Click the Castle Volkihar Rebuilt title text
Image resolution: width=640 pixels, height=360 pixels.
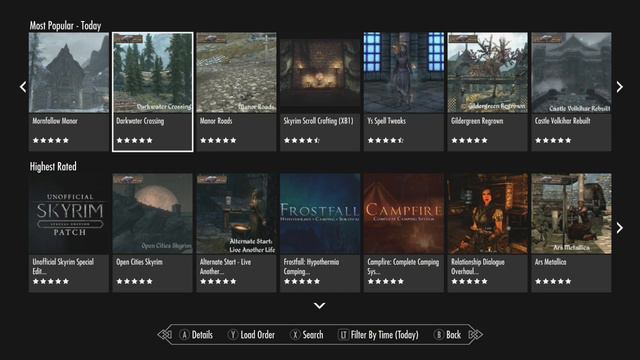pyautogui.click(x=562, y=121)
